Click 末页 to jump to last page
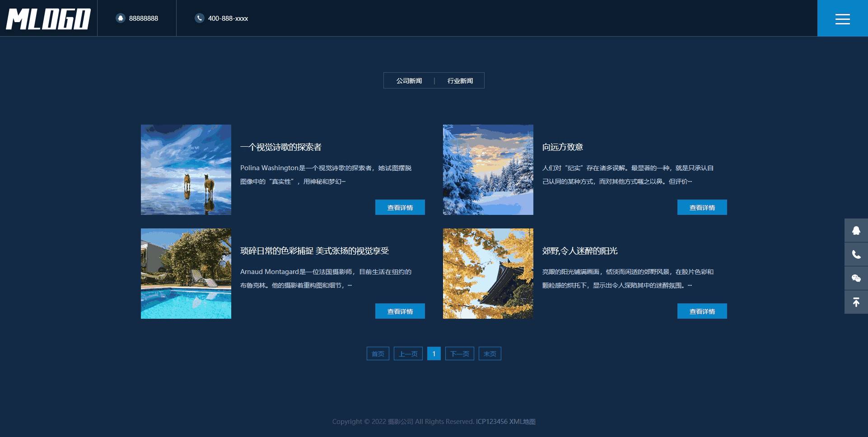Image resolution: width=868 pixels, height=437 pixels. (490, 353)
